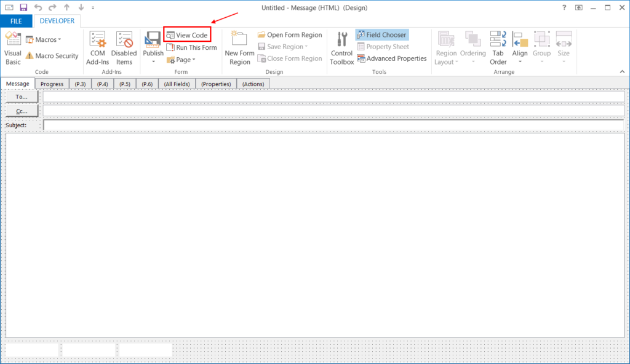Open the Visual Basic editor

(12, 48)
